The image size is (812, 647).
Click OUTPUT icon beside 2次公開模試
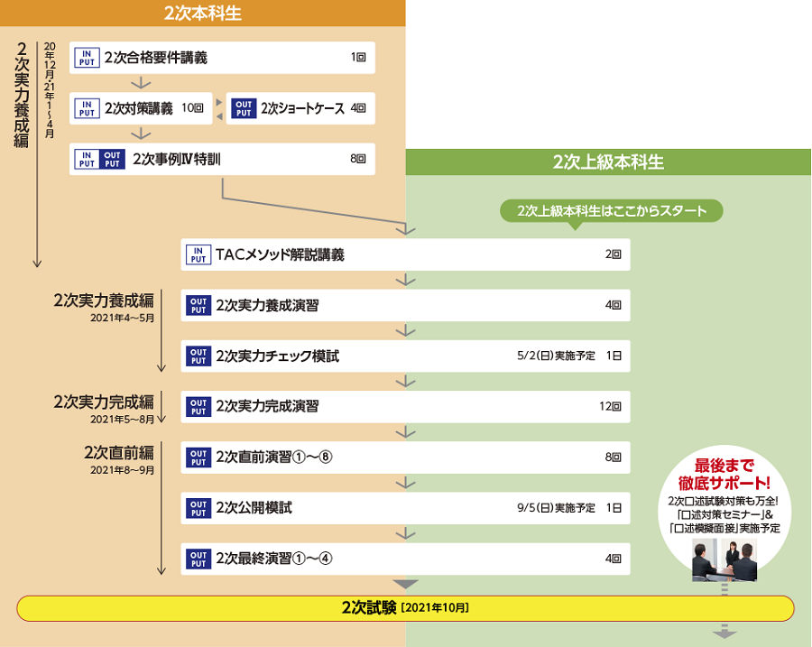(198, 507)
